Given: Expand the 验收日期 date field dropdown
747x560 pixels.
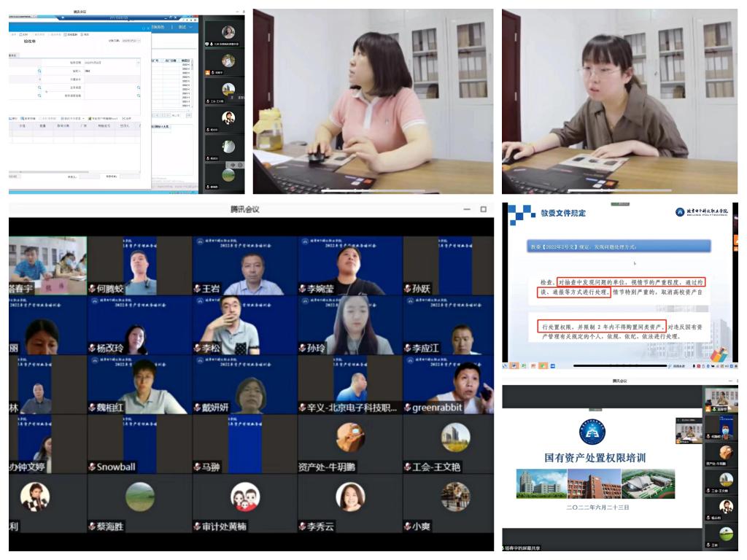Looking at the screenshot, I should click(x=138, y=63).
